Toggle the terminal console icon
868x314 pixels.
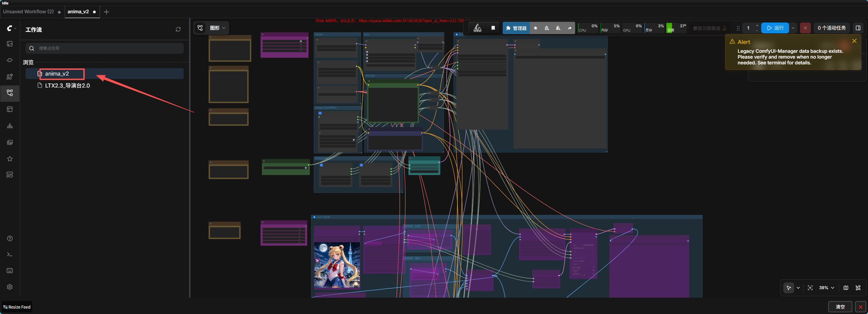10,254
